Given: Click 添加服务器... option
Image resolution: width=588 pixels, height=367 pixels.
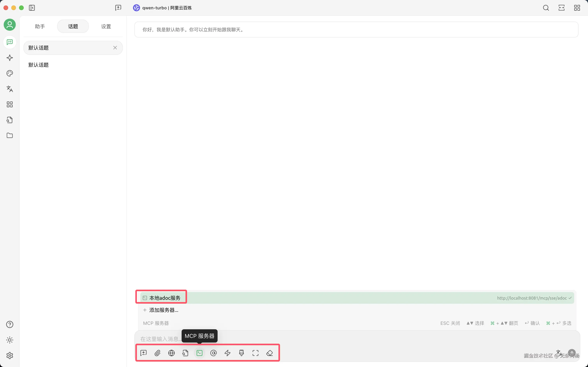Looking at the screenshot, I should [x=163, y=310].
